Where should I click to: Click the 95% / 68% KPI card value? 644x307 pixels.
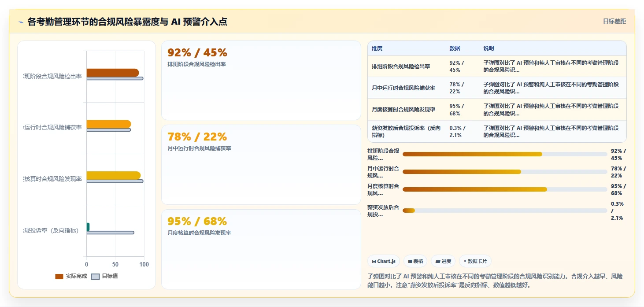(197, 221)
